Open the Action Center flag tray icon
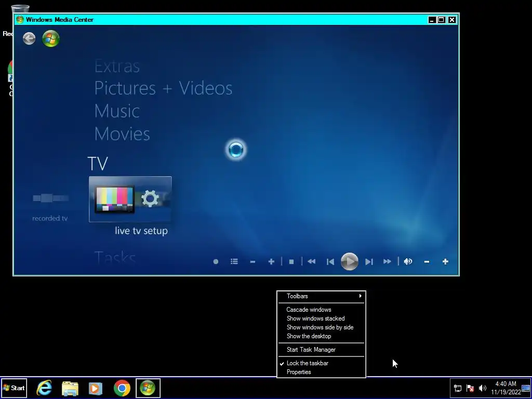532x399 pixels. 470,388
